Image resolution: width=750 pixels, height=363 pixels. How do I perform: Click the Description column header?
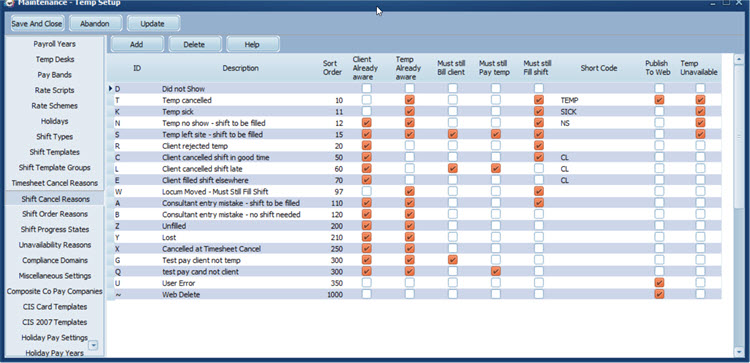pos(241,68)
